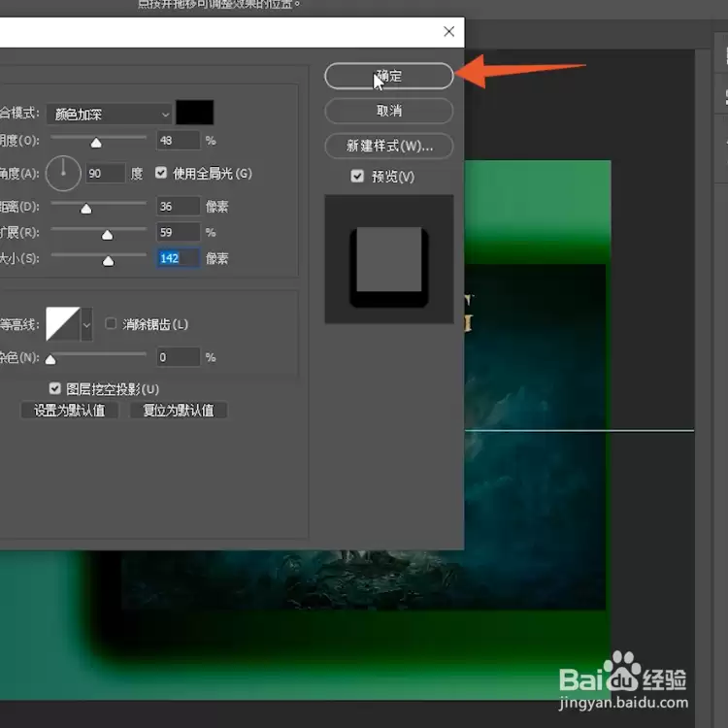Image resolution: width=728 pixels, height=728 pixels.
Task: Expand the contour picker dropdown arrow
Action: [x=86, y=324]
